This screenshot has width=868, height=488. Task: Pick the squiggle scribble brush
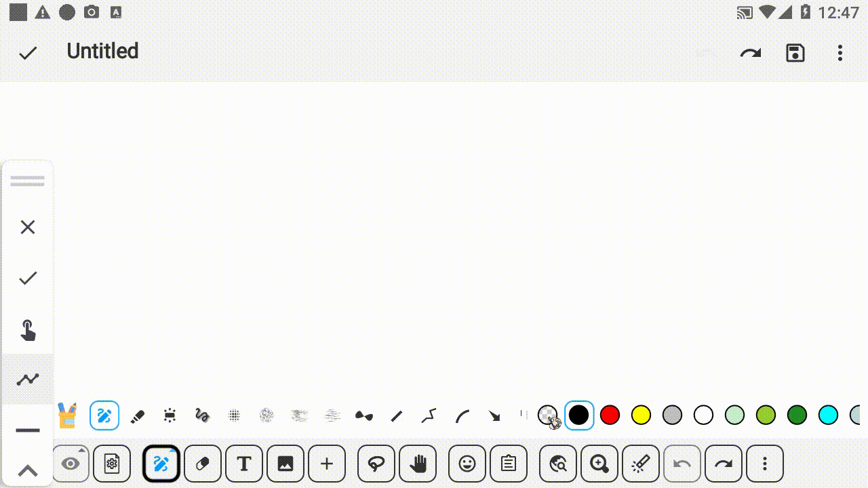pos(202,415)
